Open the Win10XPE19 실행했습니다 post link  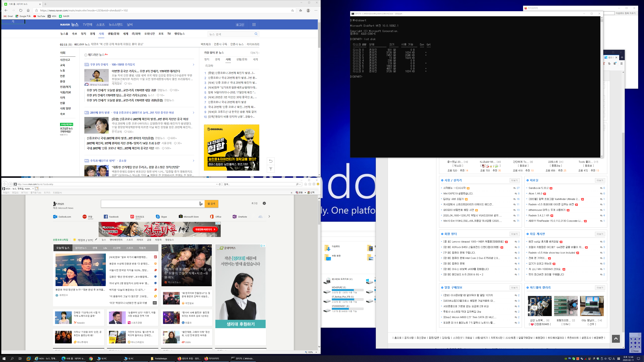point(458,194)
